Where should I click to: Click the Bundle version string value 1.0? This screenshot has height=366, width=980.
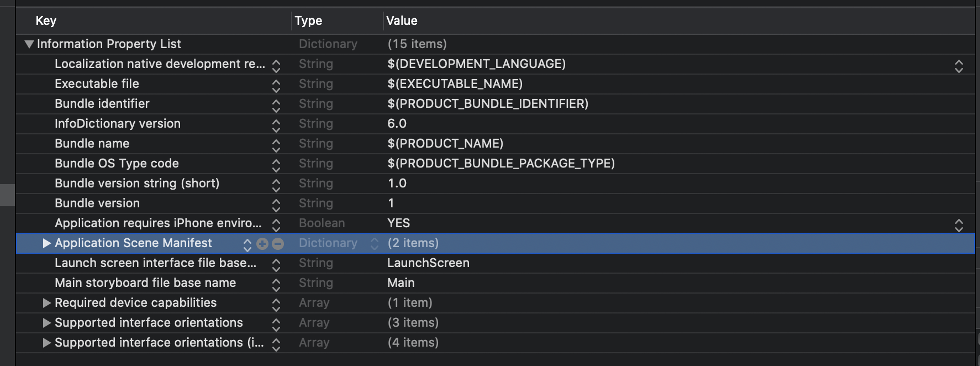[x=397, y=184]
